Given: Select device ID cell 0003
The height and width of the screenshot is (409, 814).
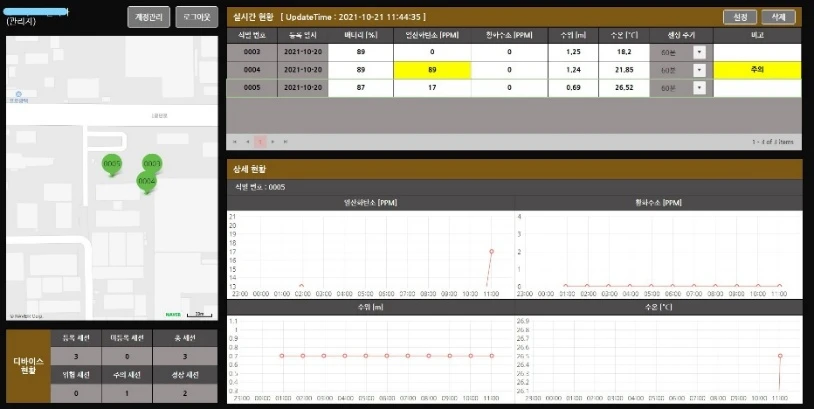Looking at the screenshot, I should [x=252, y=52].
